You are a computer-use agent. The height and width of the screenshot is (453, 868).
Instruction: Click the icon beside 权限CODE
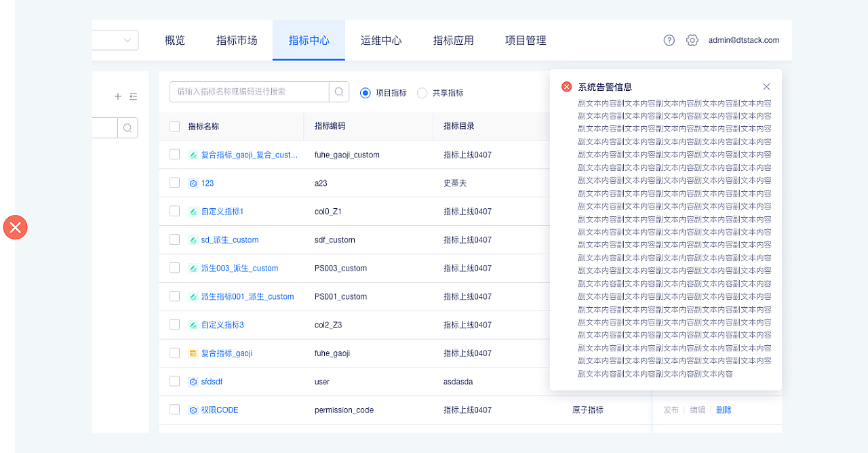point(193,410)
